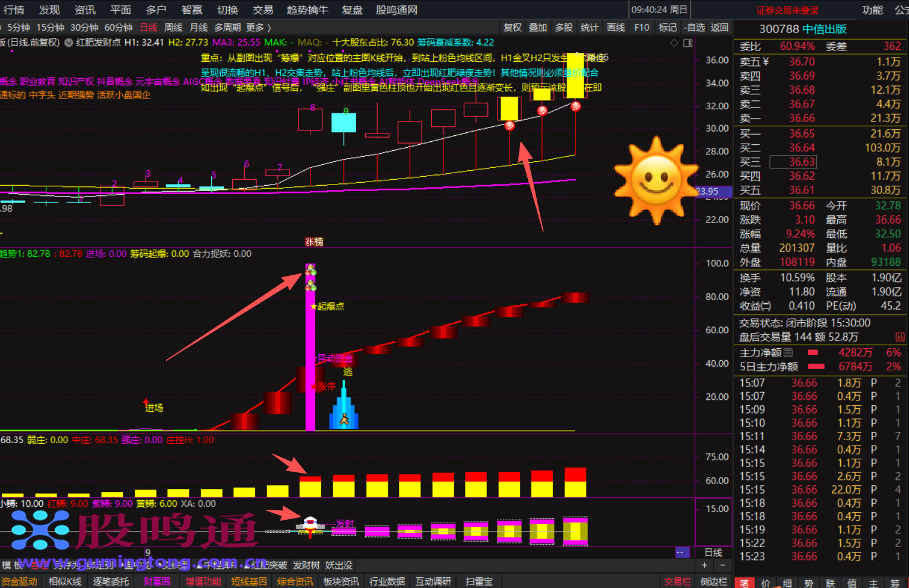Toggle the 侧边栏 sidebar display
This screenshot has height=588, width=909.
click(x=714, y=581)
